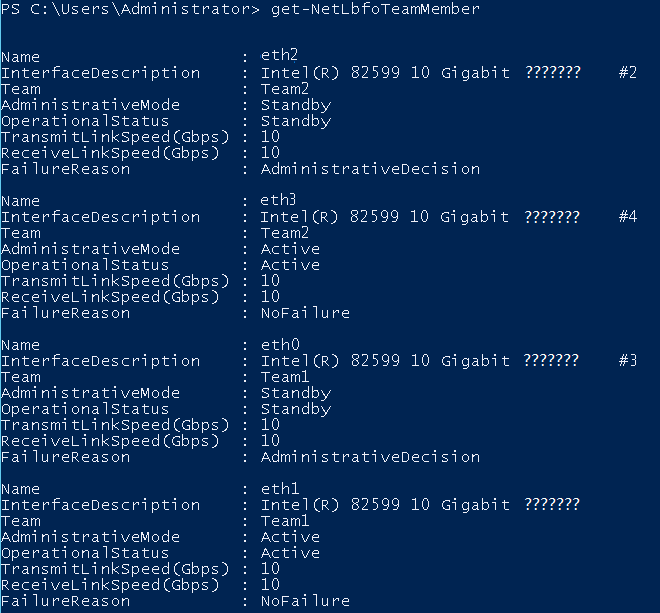This screenshot has height=613, width=660.
Task: Click the eth2 name value
Action: click(x=279, y=55)
